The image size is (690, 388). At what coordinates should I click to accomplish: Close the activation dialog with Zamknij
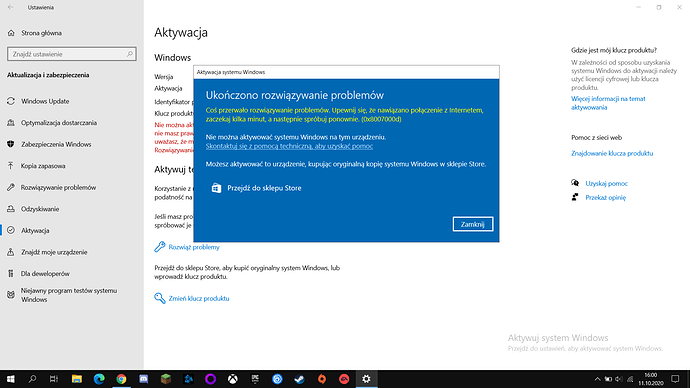[473, 224]
